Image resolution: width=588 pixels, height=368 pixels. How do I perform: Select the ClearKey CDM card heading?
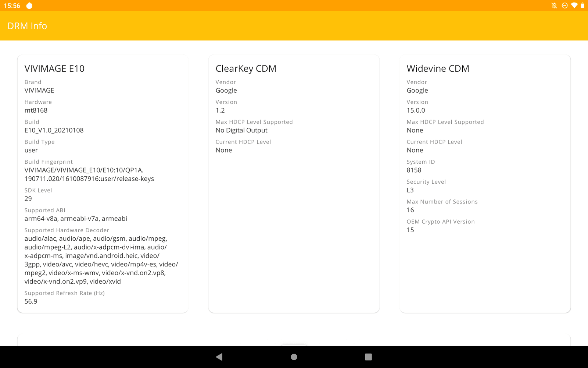(x=246, y=68)
